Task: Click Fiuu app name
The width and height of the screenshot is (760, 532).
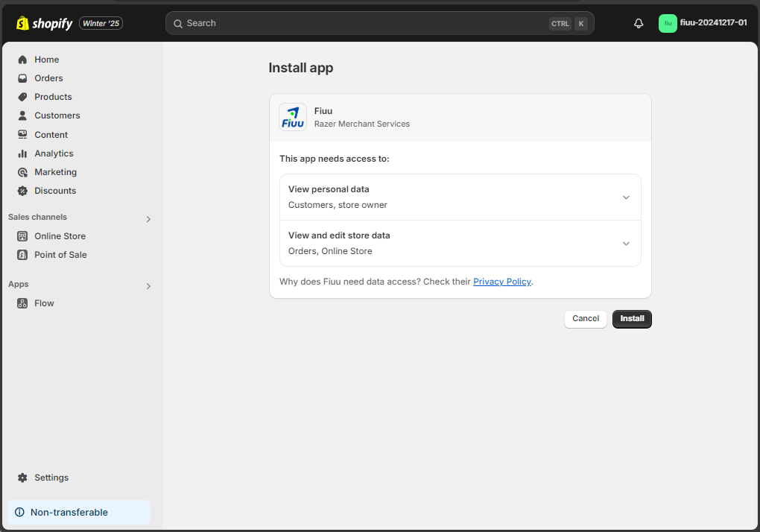Action: click(x=323, y=111)
